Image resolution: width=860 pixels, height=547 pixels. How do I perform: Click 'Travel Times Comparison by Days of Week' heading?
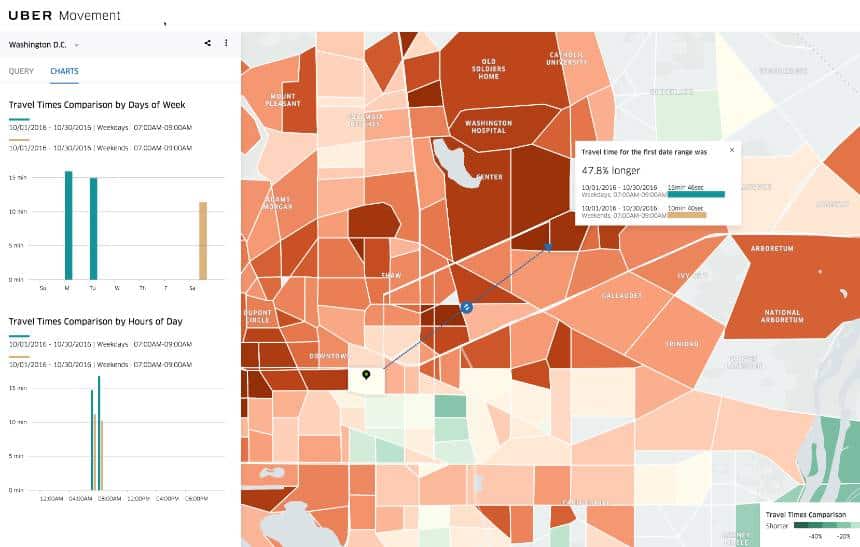97,105
